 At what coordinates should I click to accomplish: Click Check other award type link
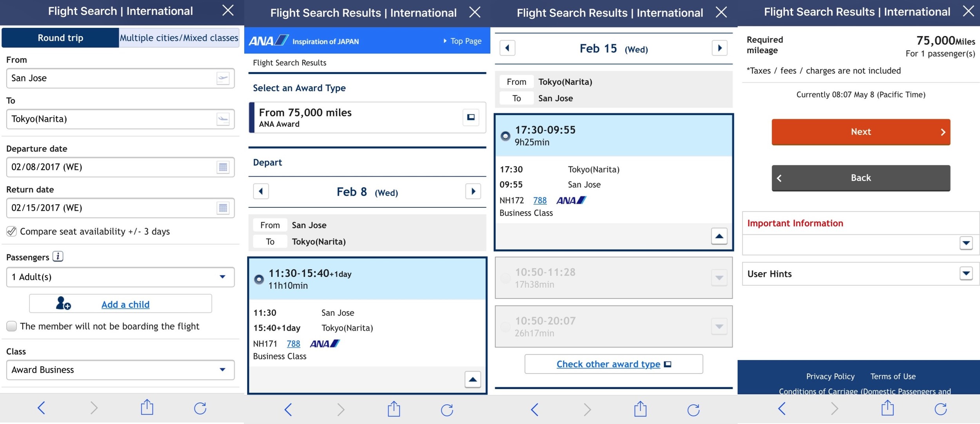pyautogui.click(x=608, y=364)
